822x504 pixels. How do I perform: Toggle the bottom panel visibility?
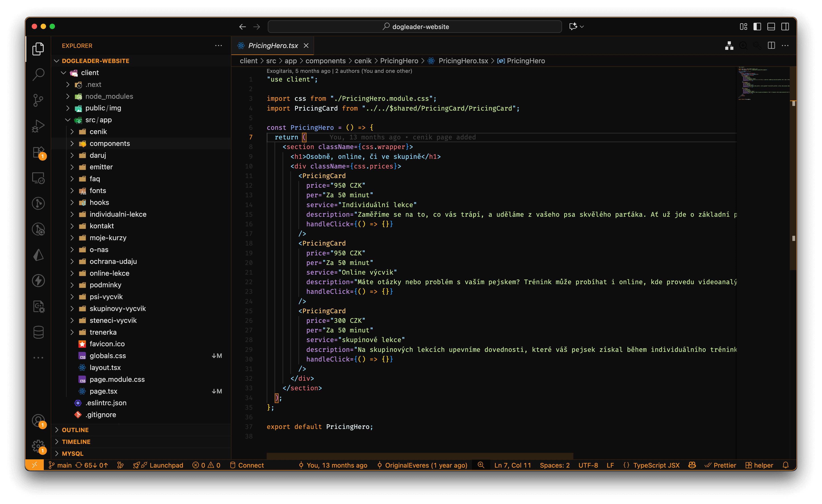click(x=771, y=27)
